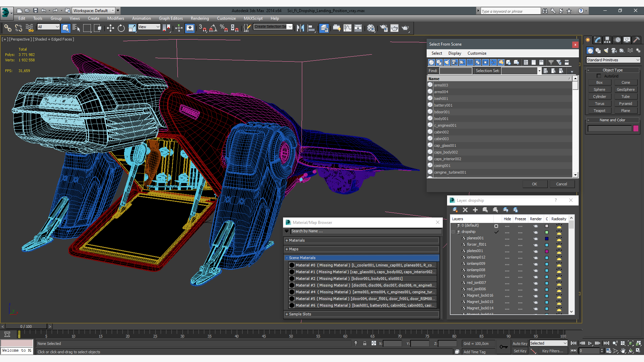
Task: Click Cancel in Select From Scene
Action: pyautogui.click(x=561, y=184)
